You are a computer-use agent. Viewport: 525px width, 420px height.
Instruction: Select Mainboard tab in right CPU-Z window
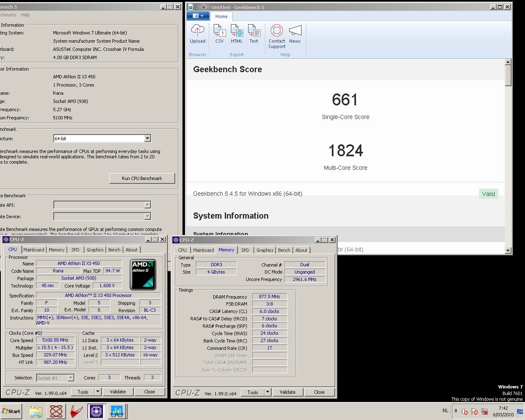(x=203, y=250)
